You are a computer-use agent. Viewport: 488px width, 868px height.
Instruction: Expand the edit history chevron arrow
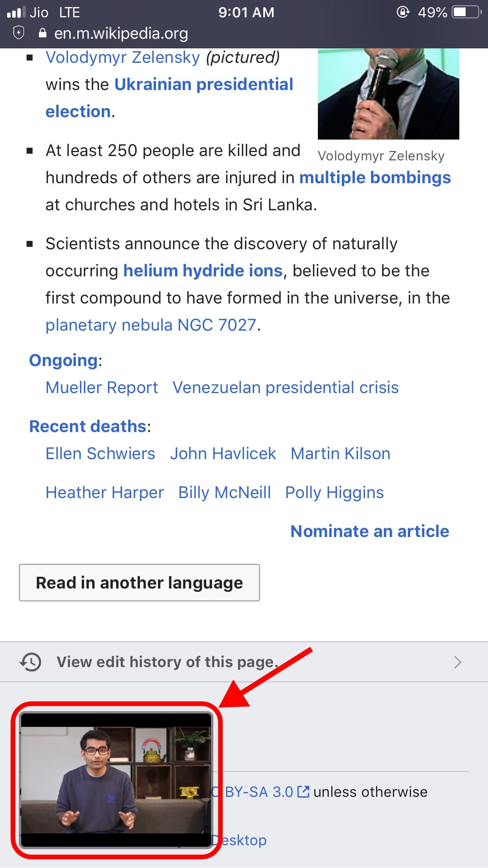coord(457,662)
